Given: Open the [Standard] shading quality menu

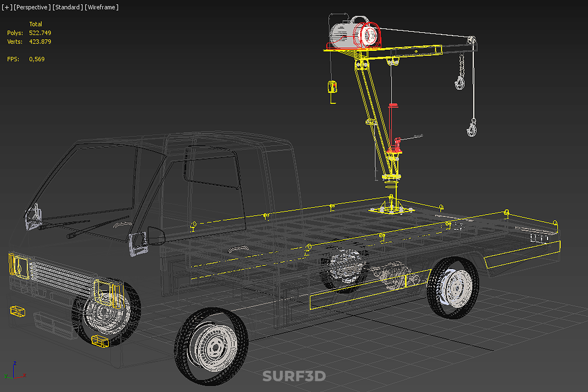Looking at the screenshot, I should [x=67, y=7].
